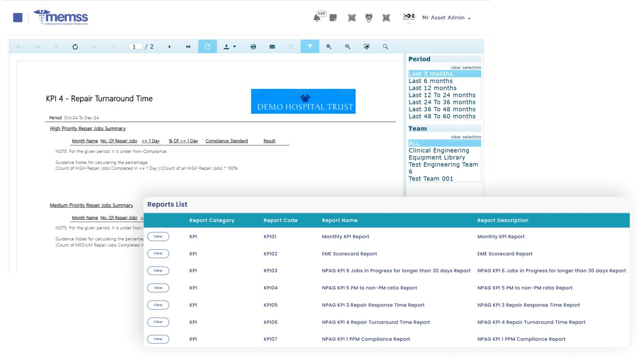Select ALL in Team list
The width and height of the screenshot is (644, 362).
(x=444, y=143)
